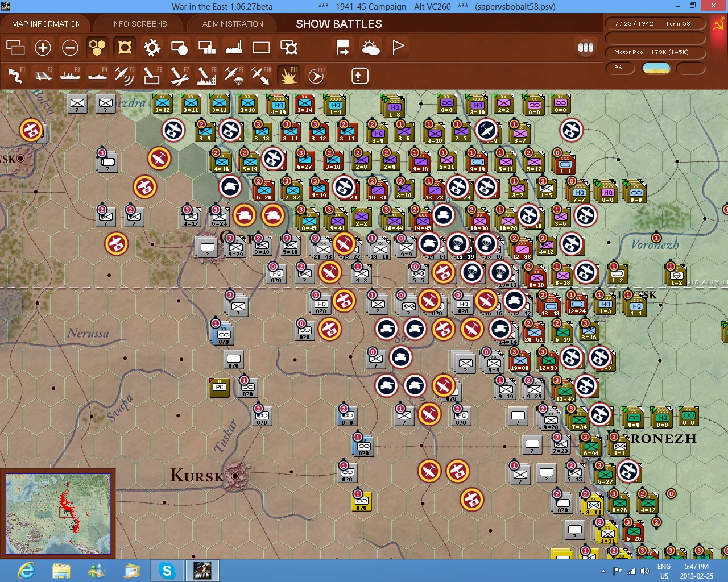
Task: Click the gear-shaped toolbar icon
Action: pos(152,47)
